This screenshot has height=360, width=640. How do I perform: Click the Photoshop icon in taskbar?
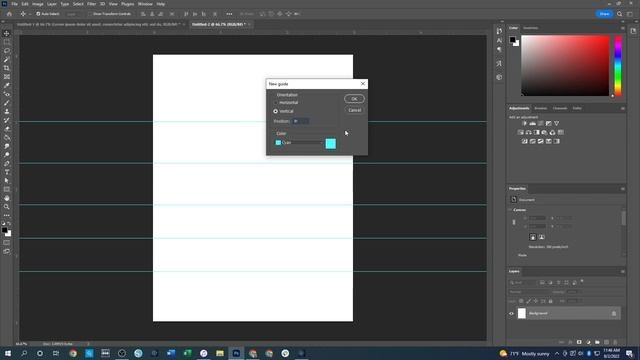point(236,353)
